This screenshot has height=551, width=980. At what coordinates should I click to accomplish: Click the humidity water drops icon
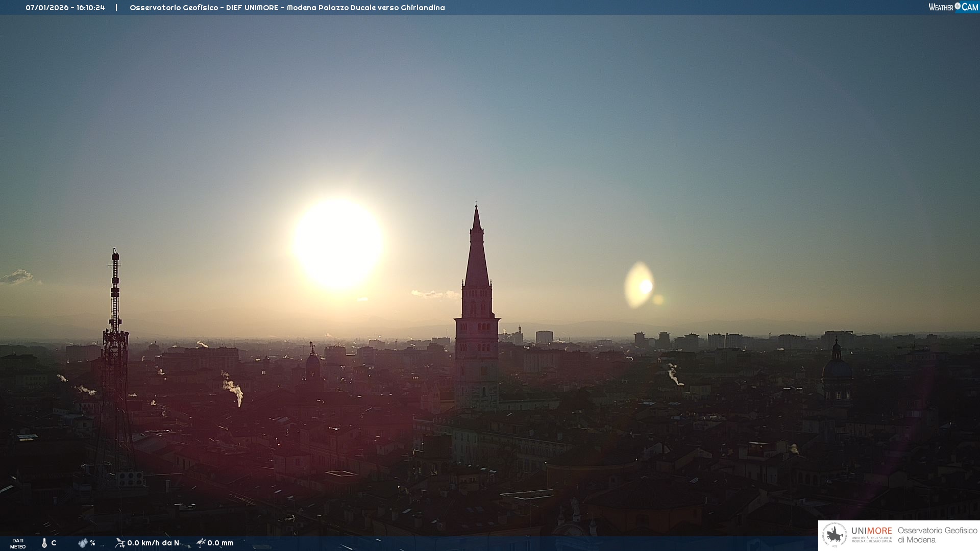[83, 543]
